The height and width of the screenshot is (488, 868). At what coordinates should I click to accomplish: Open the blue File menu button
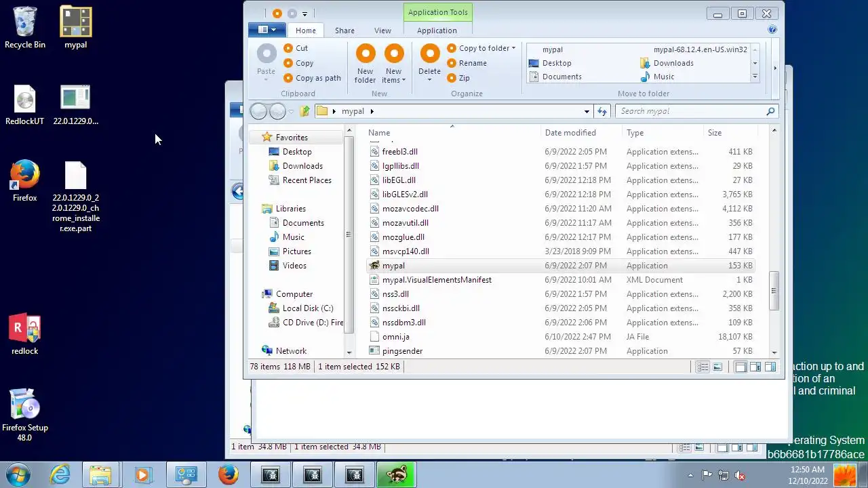pyautogui.click(x=267, y=30)
